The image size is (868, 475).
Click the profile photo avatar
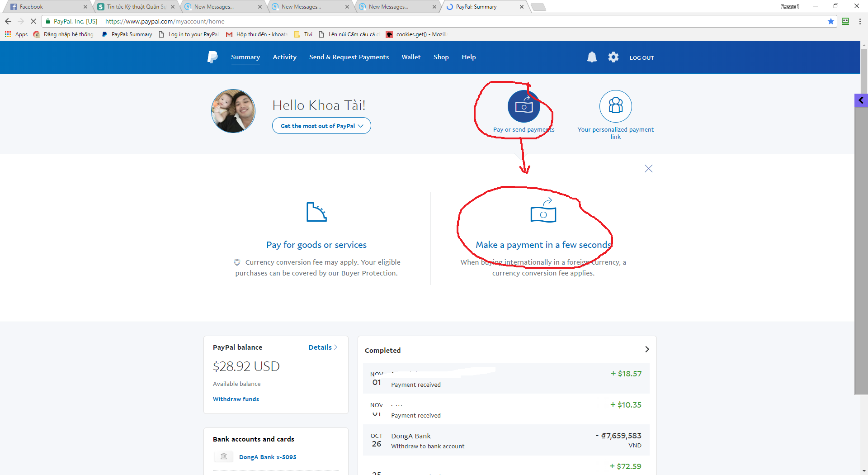[233, 111]
